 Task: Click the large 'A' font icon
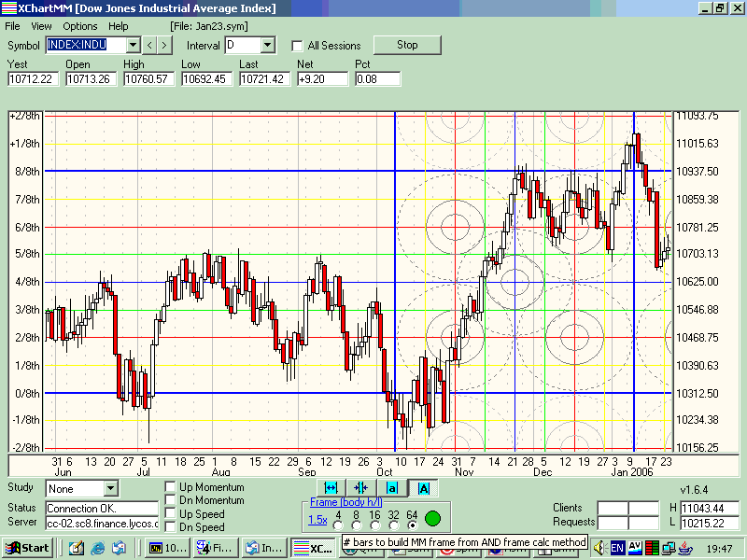pos(423,487)
